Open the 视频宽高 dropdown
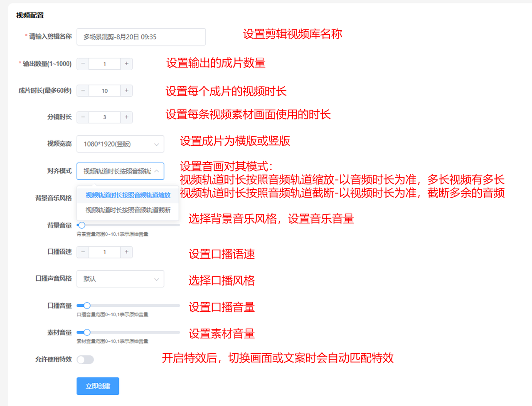 (x=120, y=144)
